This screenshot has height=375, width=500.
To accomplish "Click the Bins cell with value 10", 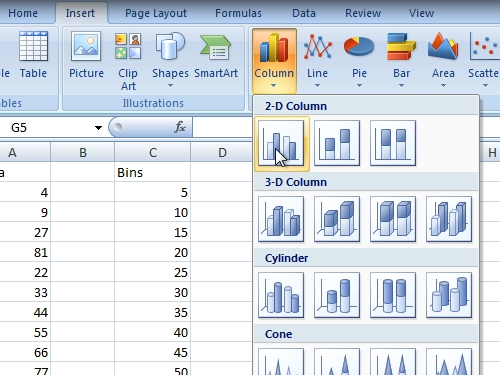I will point(153,212).
